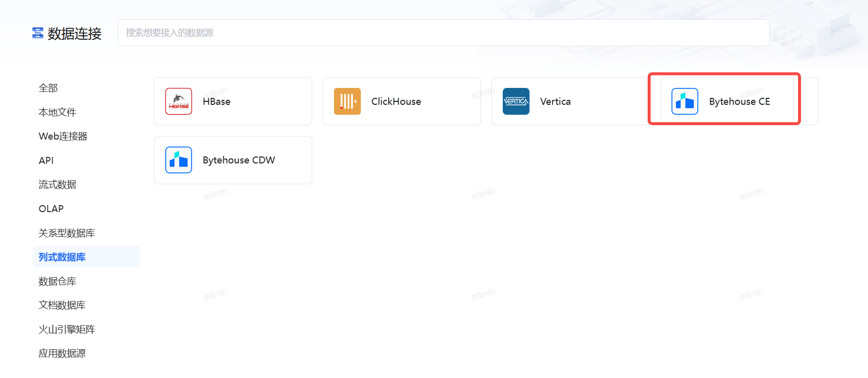This screenshot has height=378, width=868.
Task: Choose the HBase data source label
Action: [216, 101]
